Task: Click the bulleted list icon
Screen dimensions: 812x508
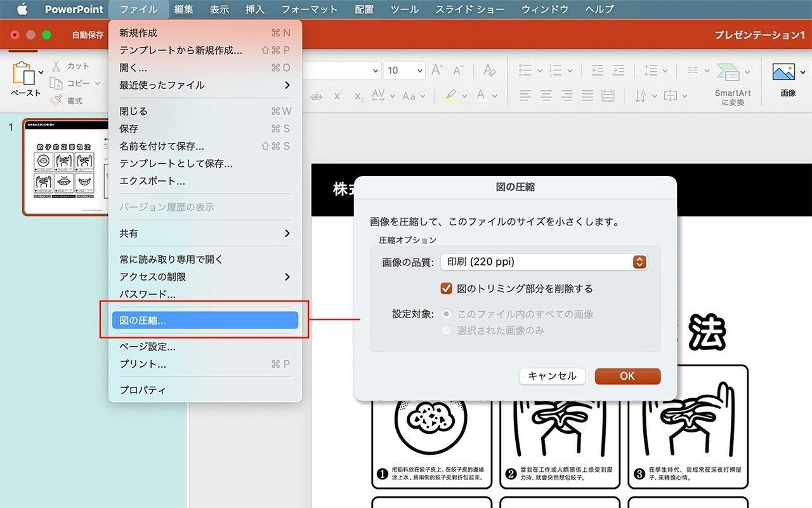Action: point(525,70)
